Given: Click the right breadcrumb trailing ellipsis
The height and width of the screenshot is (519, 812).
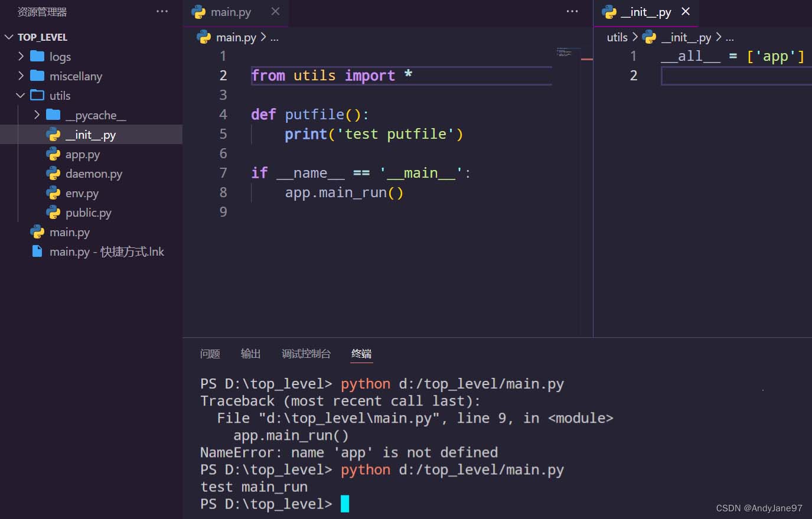Looking at the screenshot, I should click(730, 38).
